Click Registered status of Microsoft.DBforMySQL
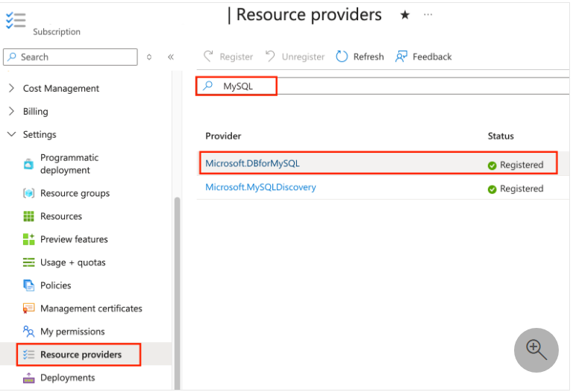 (522, 165)
